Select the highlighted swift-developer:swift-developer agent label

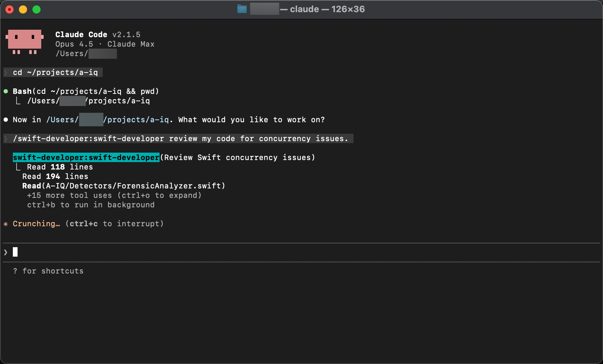86,158
